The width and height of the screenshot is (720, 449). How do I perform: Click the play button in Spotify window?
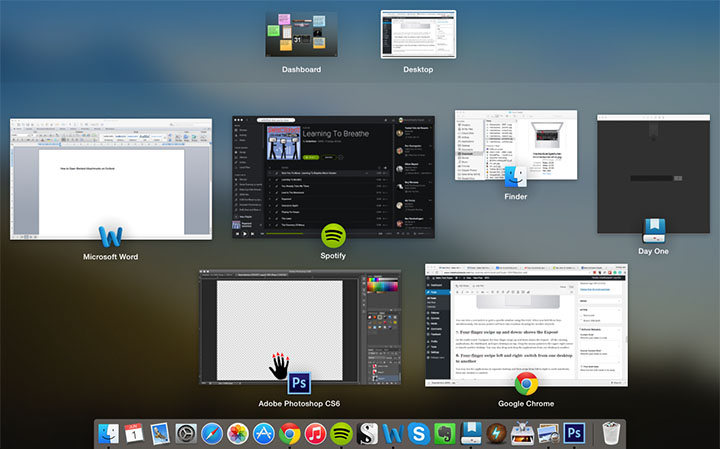point(245,234)
